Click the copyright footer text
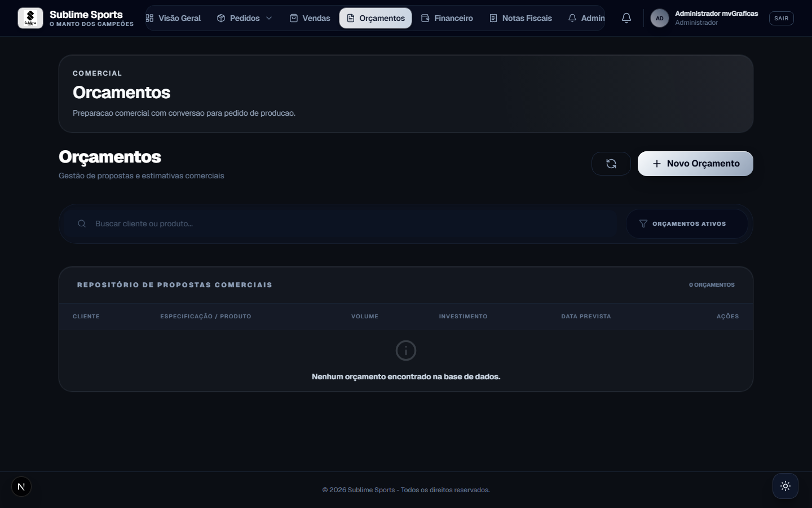 click(x=406, y=490)
